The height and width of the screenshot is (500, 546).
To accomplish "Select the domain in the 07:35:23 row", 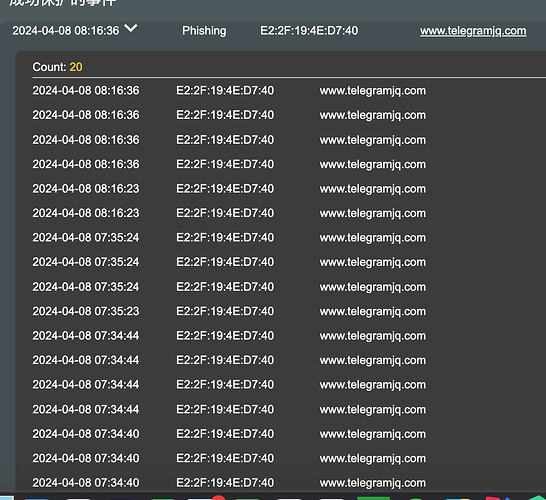I will (x=373, y=312).
